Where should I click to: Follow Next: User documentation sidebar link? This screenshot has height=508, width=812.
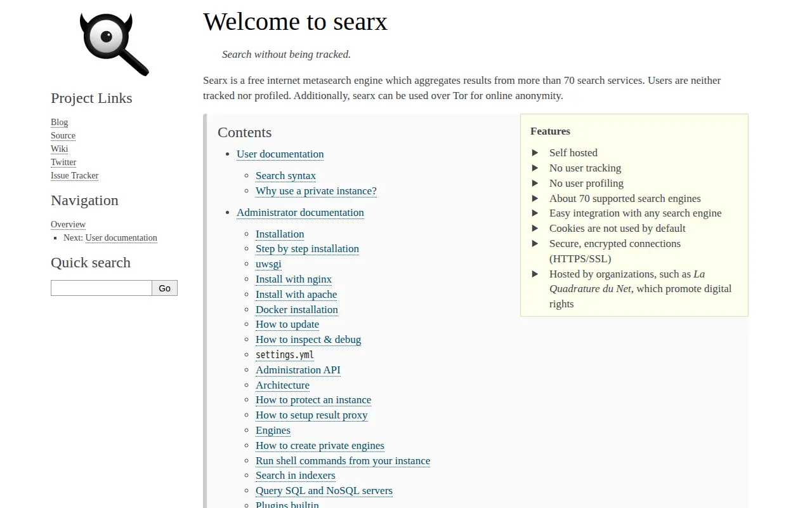tap(121, 237)
